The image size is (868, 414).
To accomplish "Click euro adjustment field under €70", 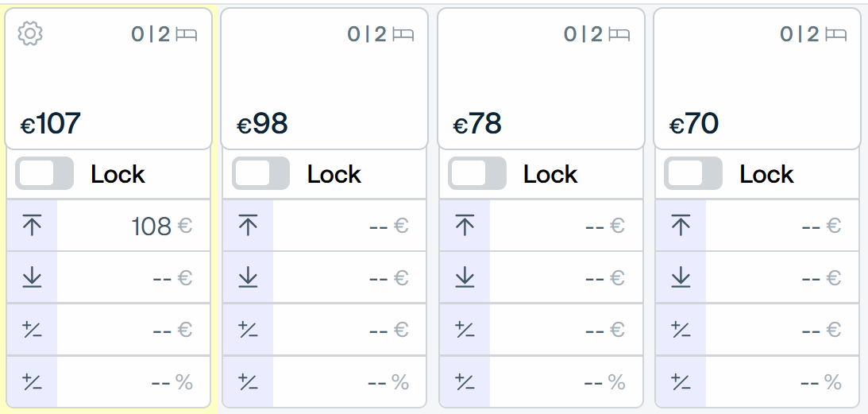I will point(782,330).
